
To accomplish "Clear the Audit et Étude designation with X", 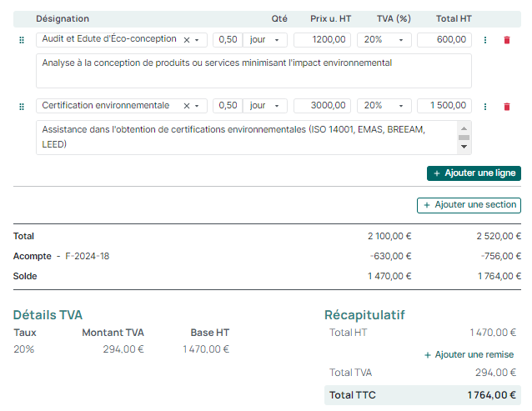I will 186,40.
